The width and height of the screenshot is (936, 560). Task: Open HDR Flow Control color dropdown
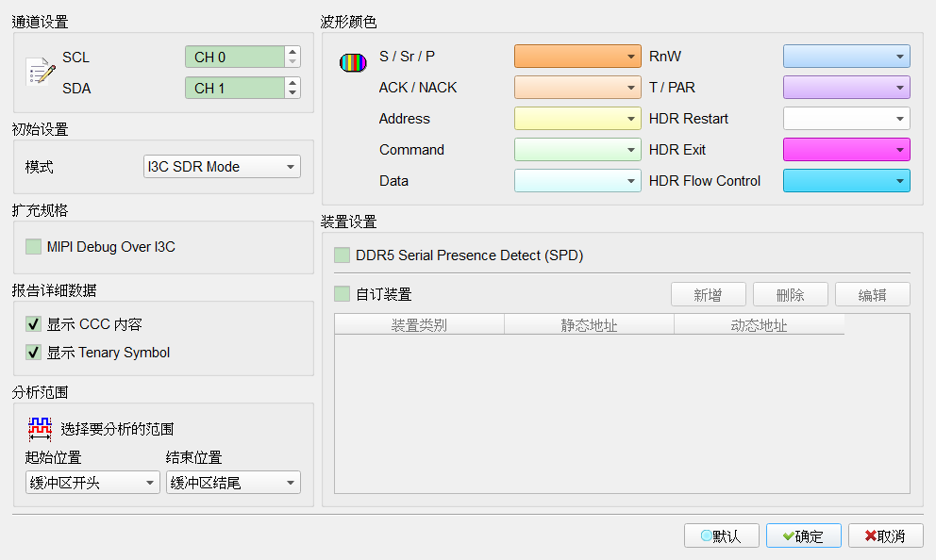pos(846,180)
